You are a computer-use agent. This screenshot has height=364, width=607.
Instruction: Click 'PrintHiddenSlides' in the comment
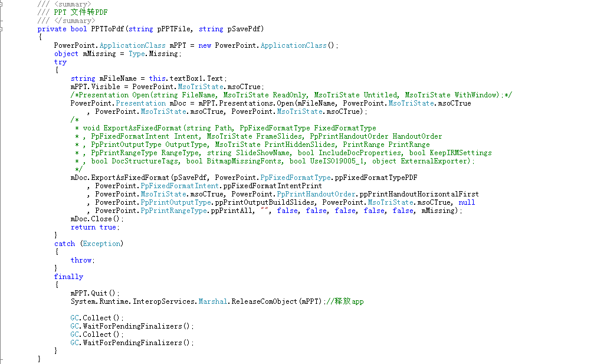tap(300, 145)
